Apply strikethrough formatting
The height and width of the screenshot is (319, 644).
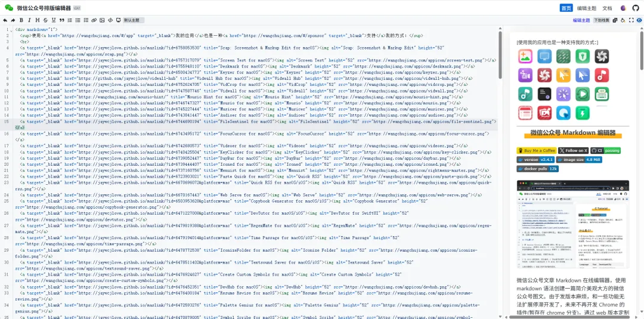point(45,20)
